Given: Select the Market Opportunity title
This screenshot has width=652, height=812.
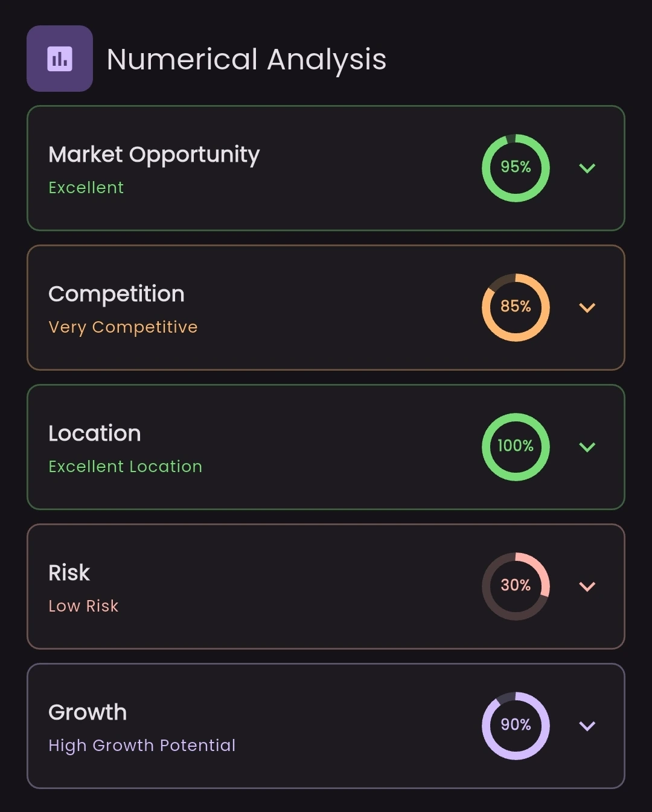Looking at the screenshot, I should pyautogui.click(x=154, y=155).
